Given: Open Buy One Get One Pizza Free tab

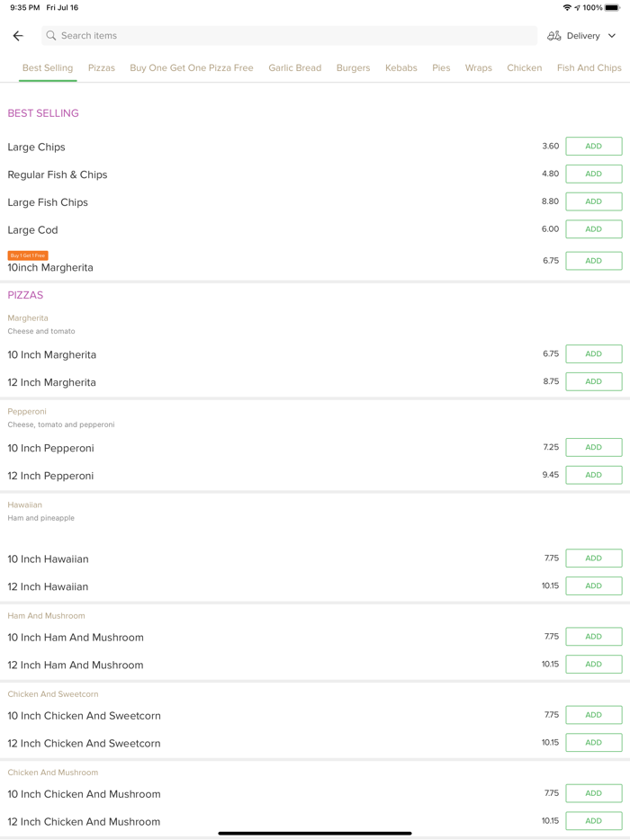Looking at the screenshot, I should click(x=192, y=68).
